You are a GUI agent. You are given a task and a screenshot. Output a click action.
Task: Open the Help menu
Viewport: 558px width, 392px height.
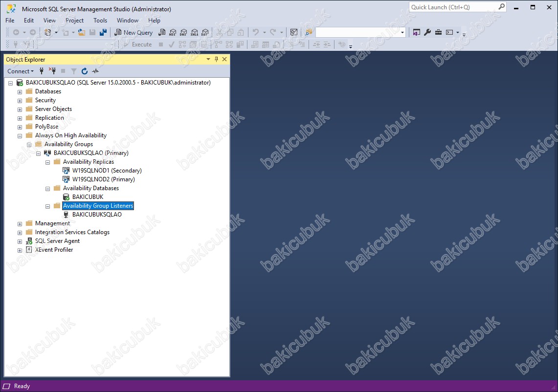(154, 20)
